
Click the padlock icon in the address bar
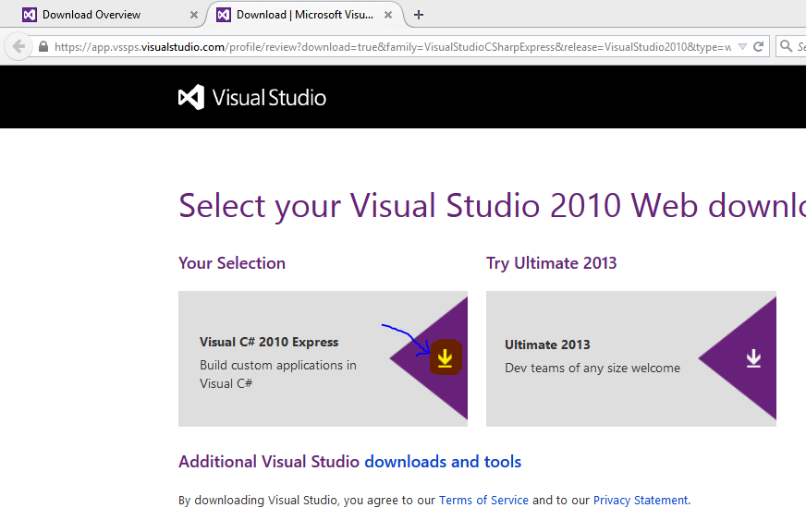[43, 46]
